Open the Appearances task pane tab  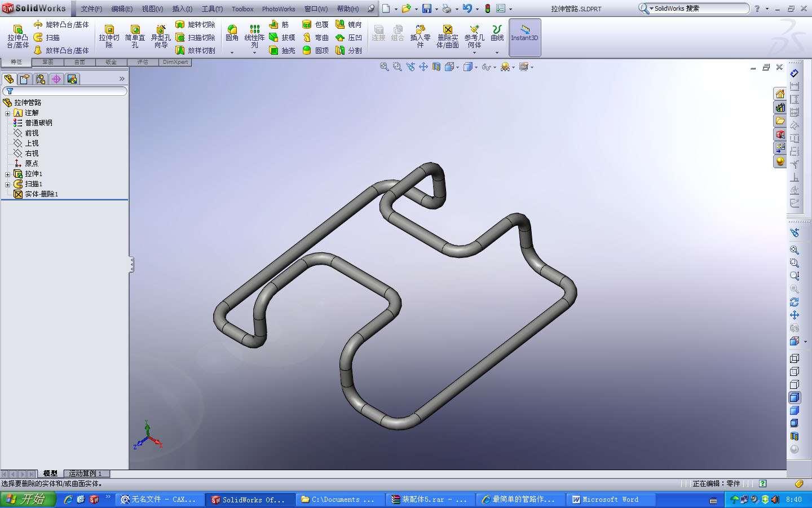[x=780, y=161]
